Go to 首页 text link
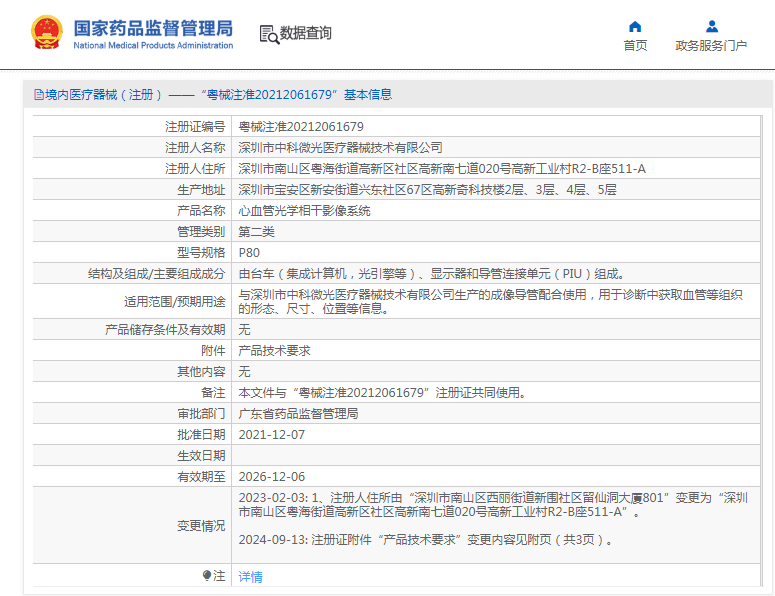The image size is (775, 596). tap(635, 45)
